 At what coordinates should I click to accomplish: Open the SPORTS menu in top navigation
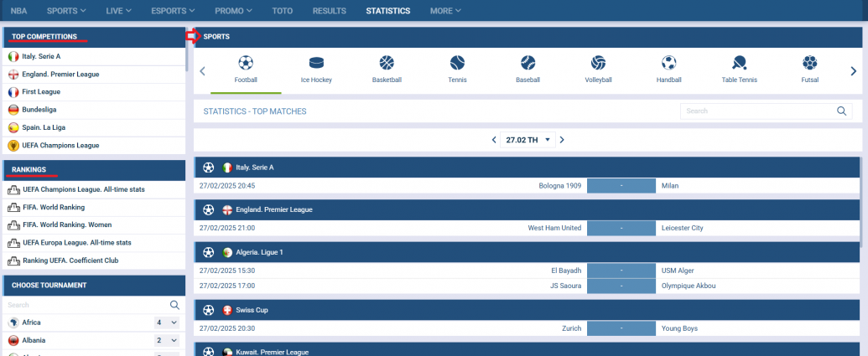click(x=67, y=11)
